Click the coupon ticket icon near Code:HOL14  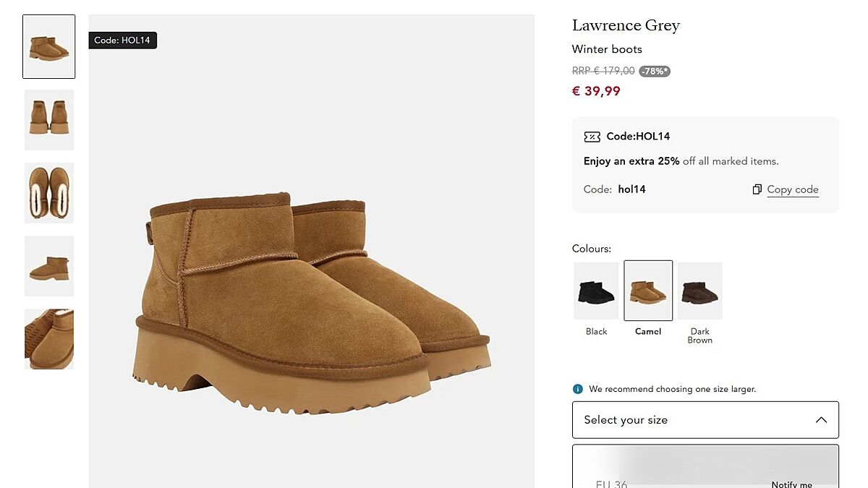tap(592, 137)
